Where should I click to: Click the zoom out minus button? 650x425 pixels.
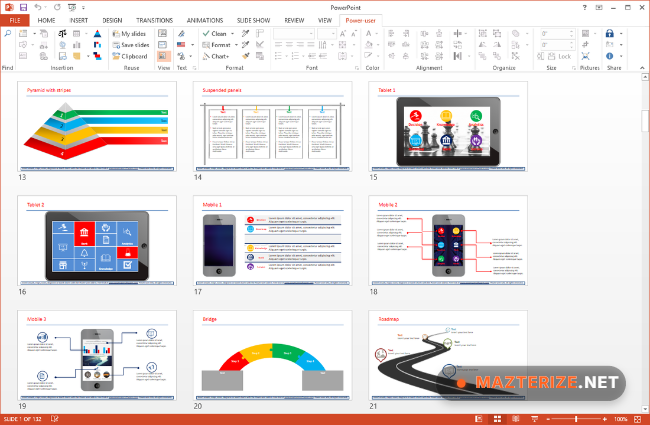548,419
